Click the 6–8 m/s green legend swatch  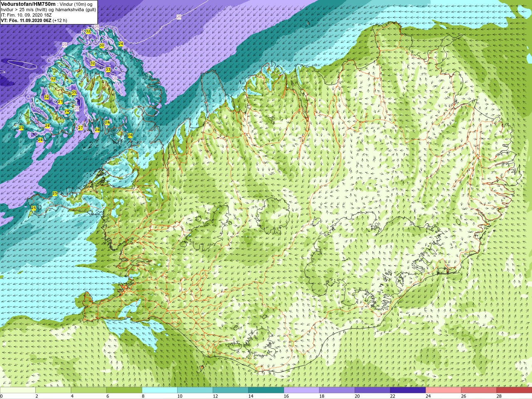(x=124, y=390)
